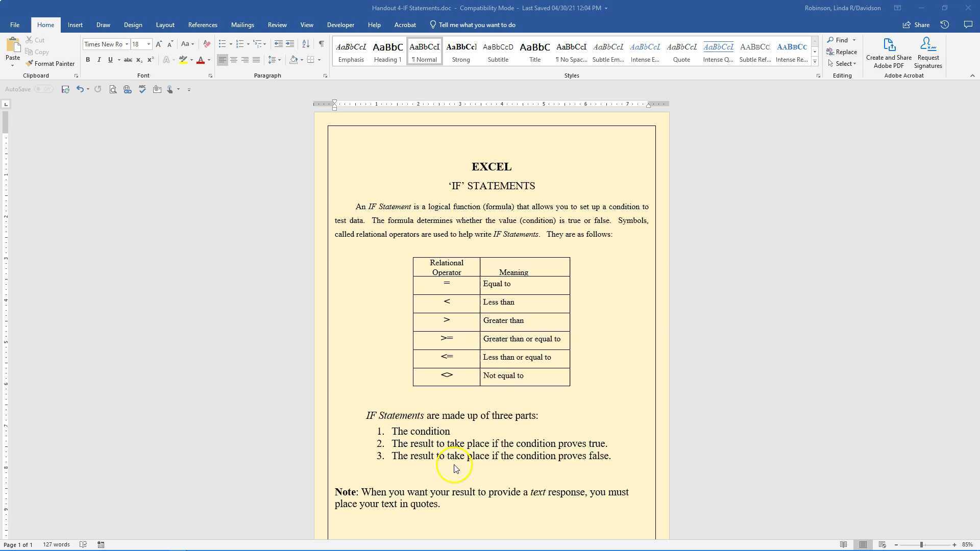Click the Undo arrow icon
This screenshot has height=551, width=980.
click(x=80, y=89)
